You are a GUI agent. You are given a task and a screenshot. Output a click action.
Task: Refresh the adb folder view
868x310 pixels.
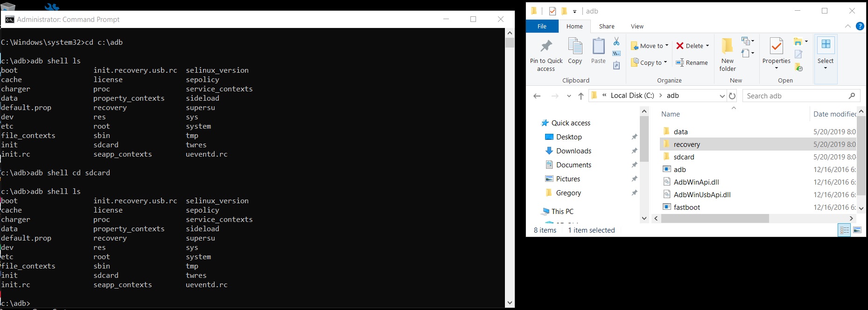(732, 96)
